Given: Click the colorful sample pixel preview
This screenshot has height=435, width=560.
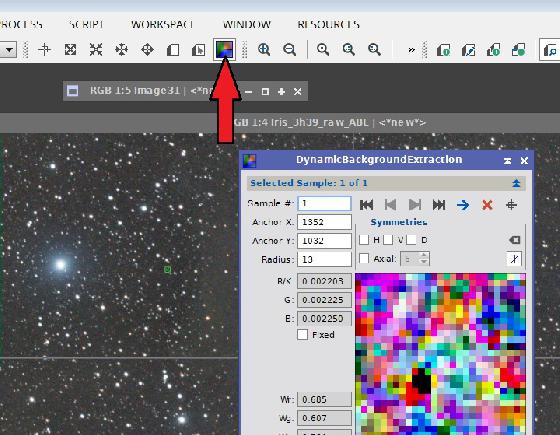Looking at the screenshot, I should point(440,354).
